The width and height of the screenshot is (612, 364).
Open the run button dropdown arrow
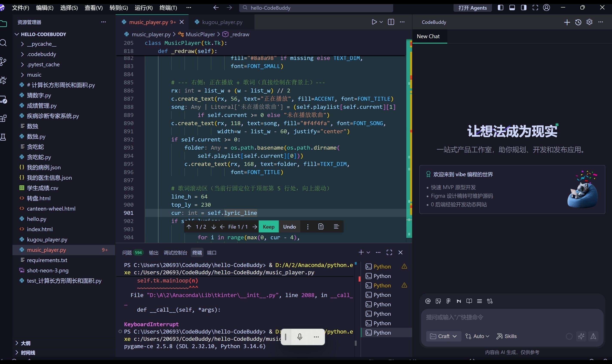(x=381, y=22)
